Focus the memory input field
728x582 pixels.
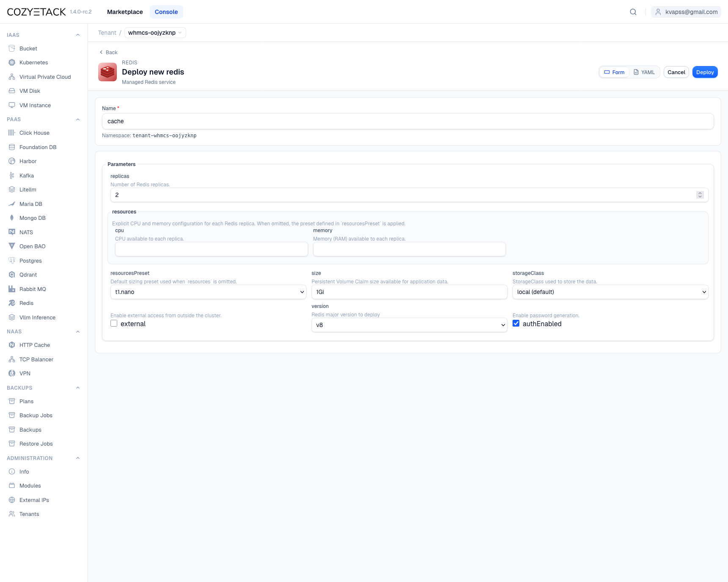pos(409,249)
